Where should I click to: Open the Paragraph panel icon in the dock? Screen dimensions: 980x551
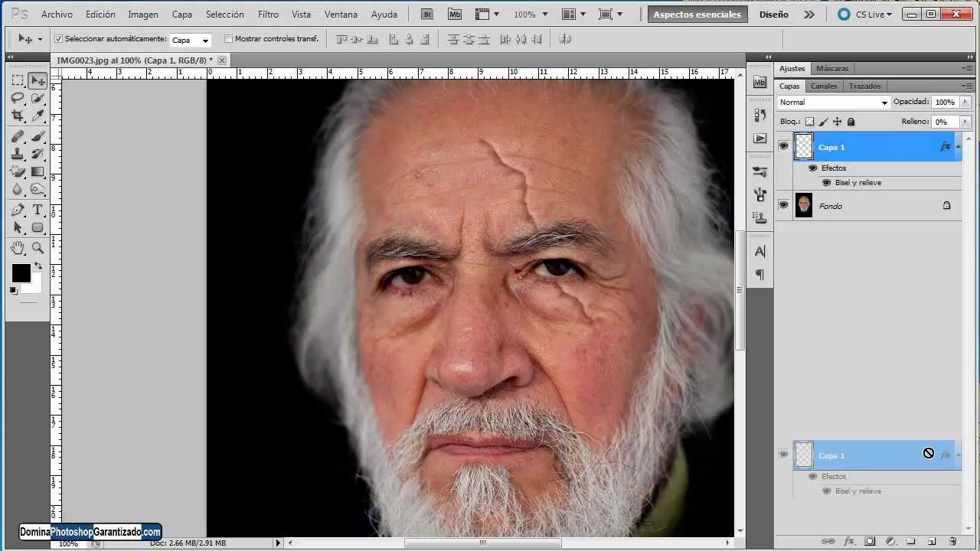[x=759, y=275]
